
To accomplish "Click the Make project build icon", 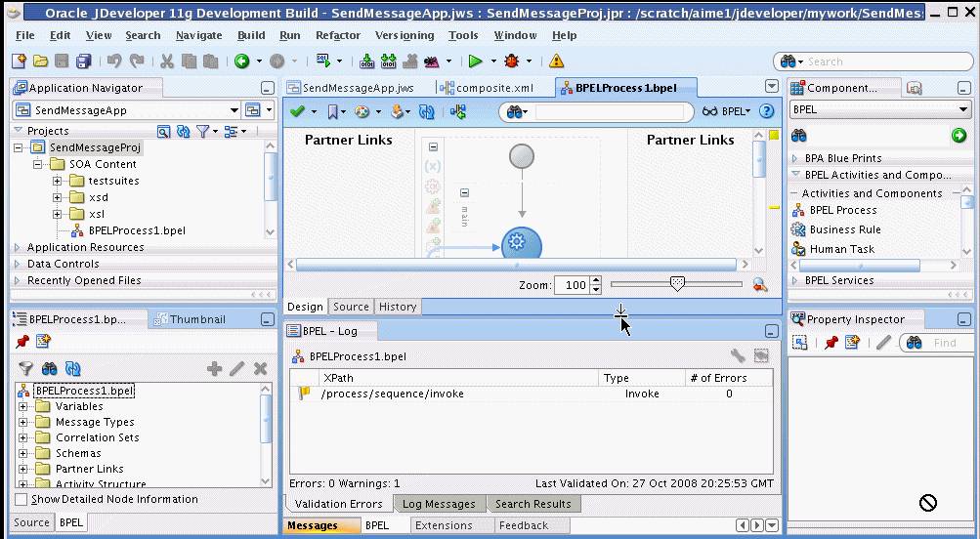I will click(x=366, y=62).
